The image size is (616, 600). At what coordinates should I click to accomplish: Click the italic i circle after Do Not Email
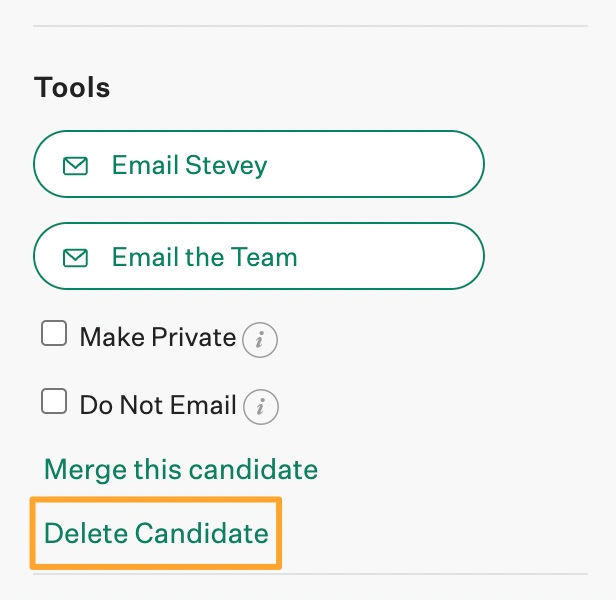260,407
